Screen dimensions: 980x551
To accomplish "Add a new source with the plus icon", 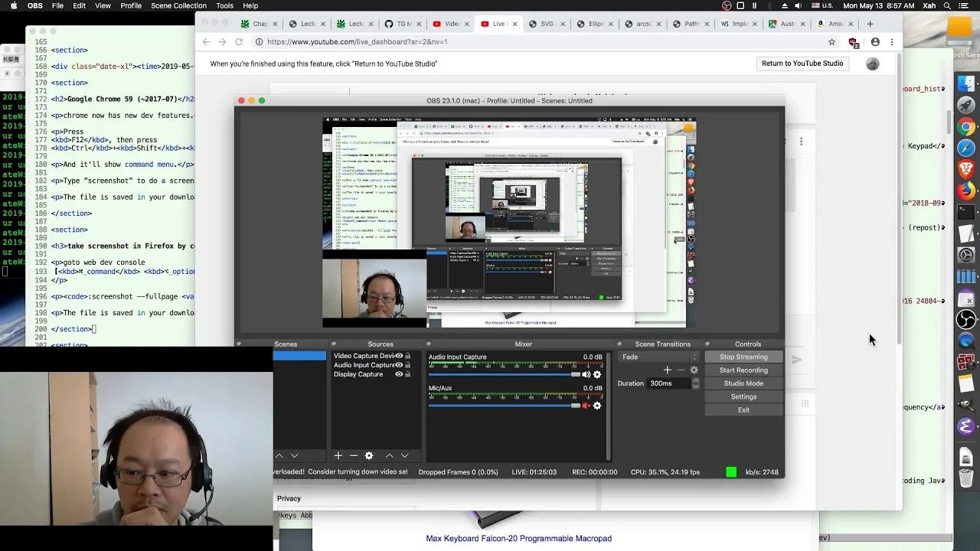I will click(338, 455).
